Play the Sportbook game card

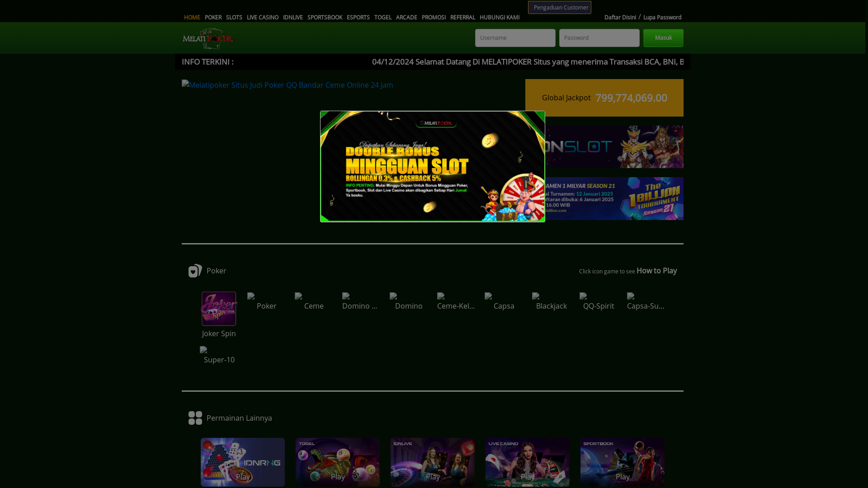click(x=623, y=462)
